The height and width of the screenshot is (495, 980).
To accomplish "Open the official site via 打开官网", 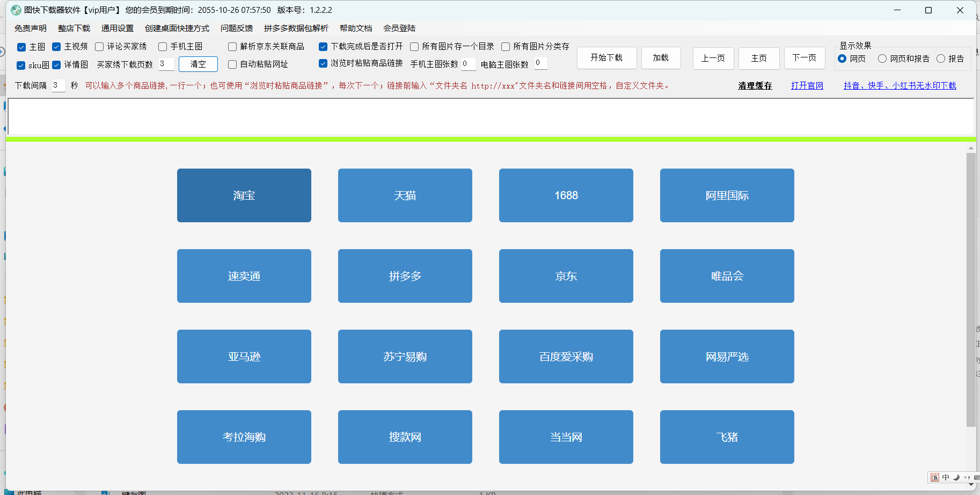I will coord(807,85).
